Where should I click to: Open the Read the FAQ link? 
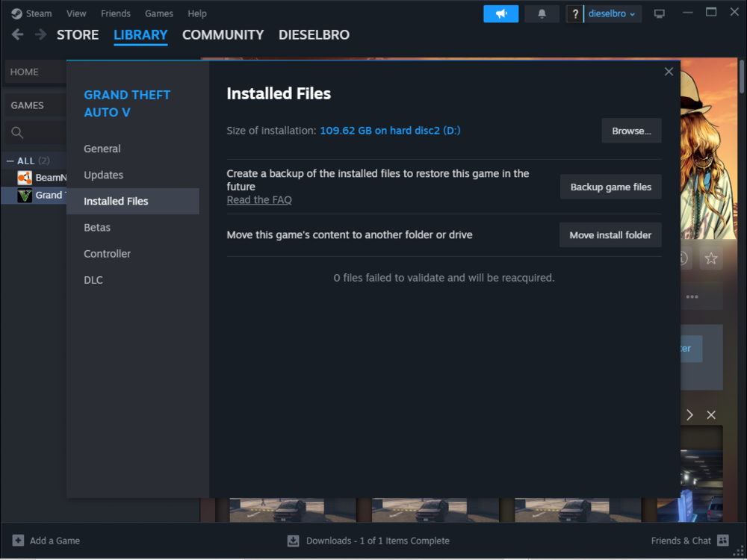click(259, 199)
